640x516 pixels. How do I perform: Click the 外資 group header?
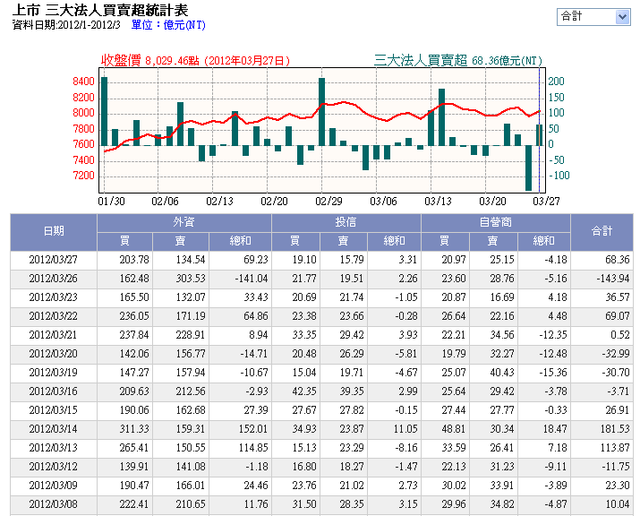click(184, 222)
